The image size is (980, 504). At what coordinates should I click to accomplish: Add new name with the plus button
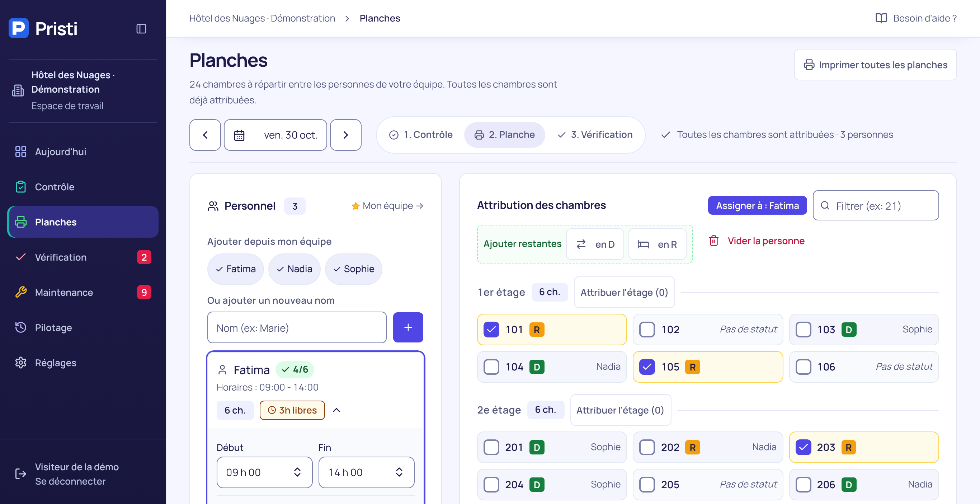tap(408, 327)
